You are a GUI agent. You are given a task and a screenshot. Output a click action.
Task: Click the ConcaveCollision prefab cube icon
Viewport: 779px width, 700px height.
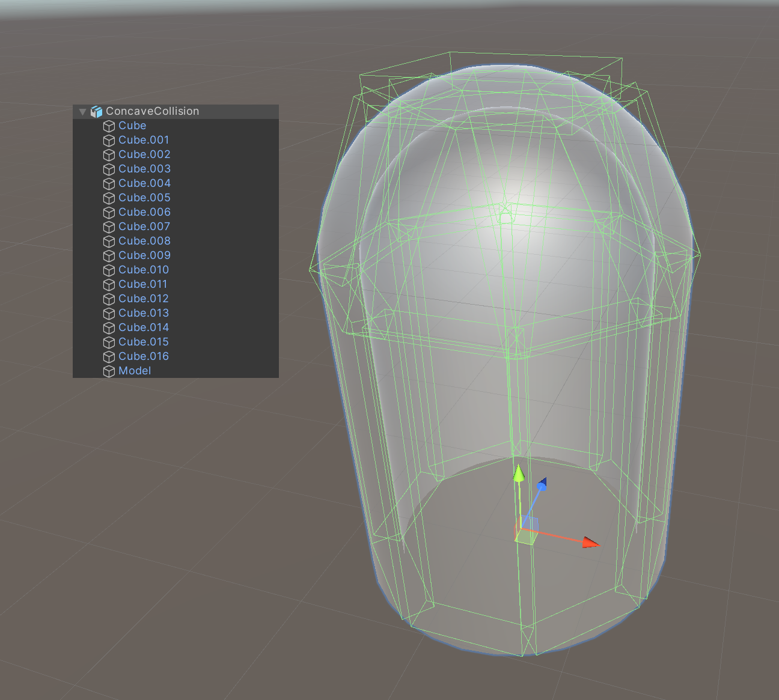(96, 112)
